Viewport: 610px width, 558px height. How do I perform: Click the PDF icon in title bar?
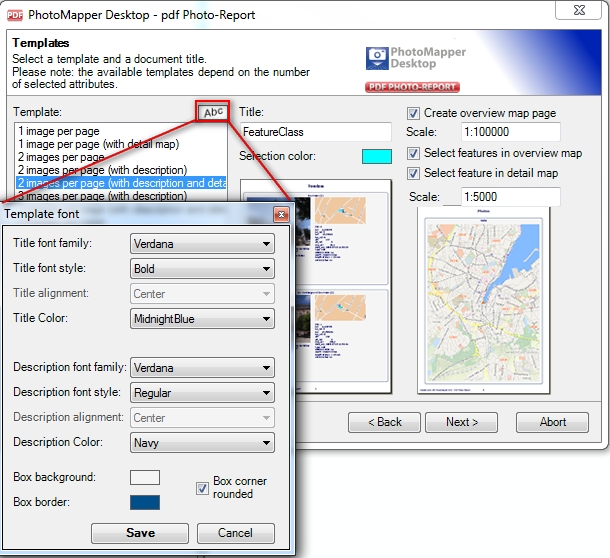pos(15,15)
